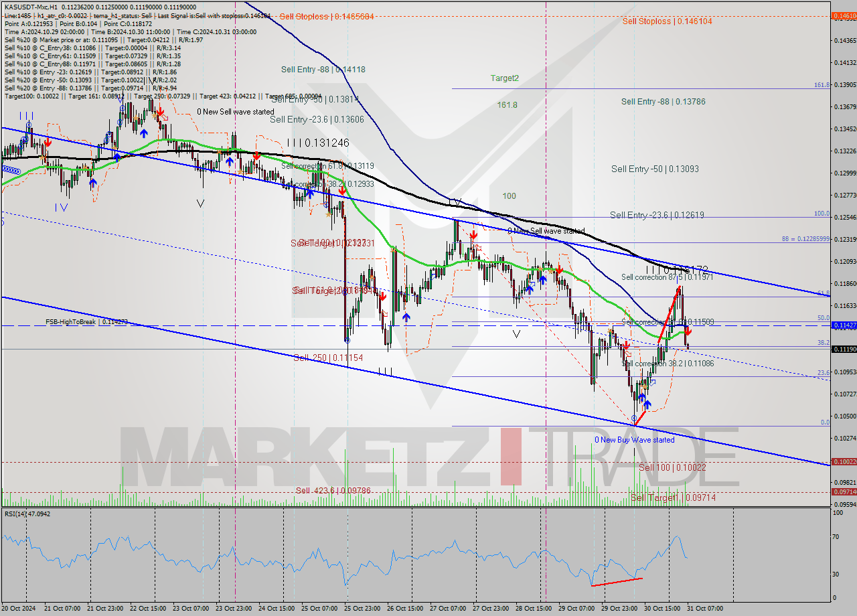857x616 pixels.
Task: Click the 'Target100: 0.10022' summary line
Action: coord(163,96)
